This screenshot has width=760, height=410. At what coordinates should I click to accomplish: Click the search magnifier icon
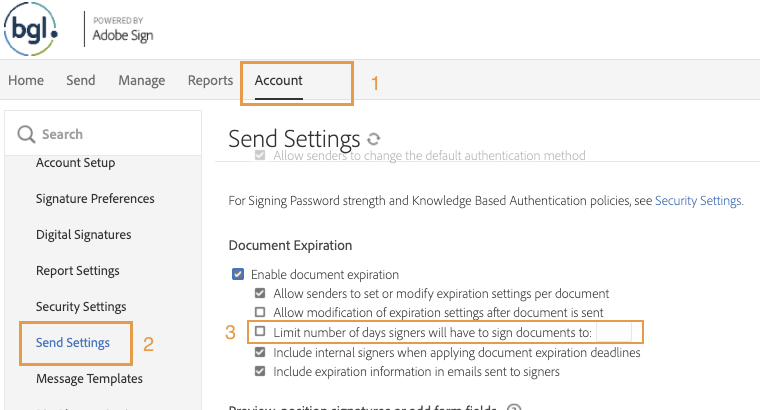[25, 134]
